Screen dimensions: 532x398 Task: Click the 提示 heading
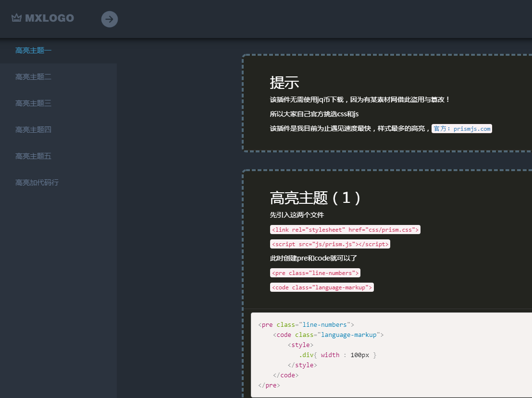tap(285, 83)
